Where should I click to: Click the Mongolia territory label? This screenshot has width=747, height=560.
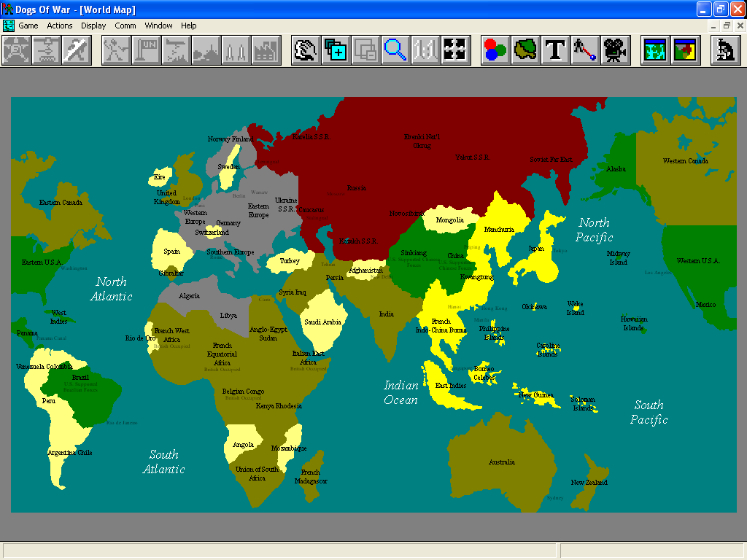point(449,220)
